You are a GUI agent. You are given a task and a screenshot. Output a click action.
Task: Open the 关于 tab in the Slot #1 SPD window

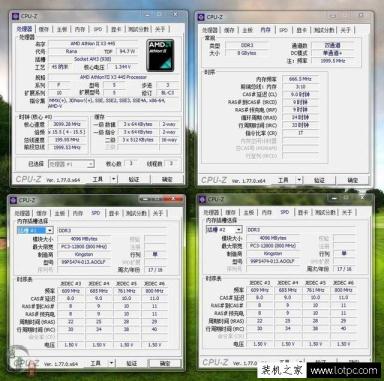[x=158, y=213]
